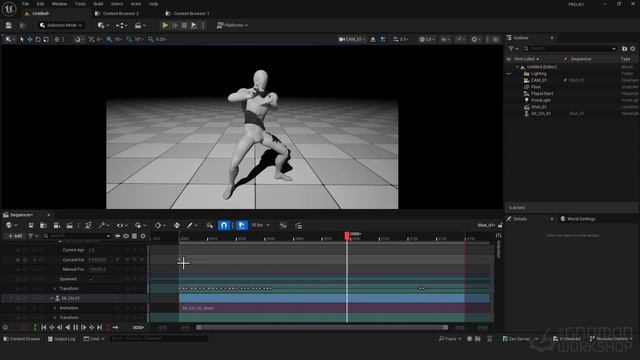Select the viewport select tool arrow
Image resolution: width=640 pixels, height=360 pixels.
(22, 40)
